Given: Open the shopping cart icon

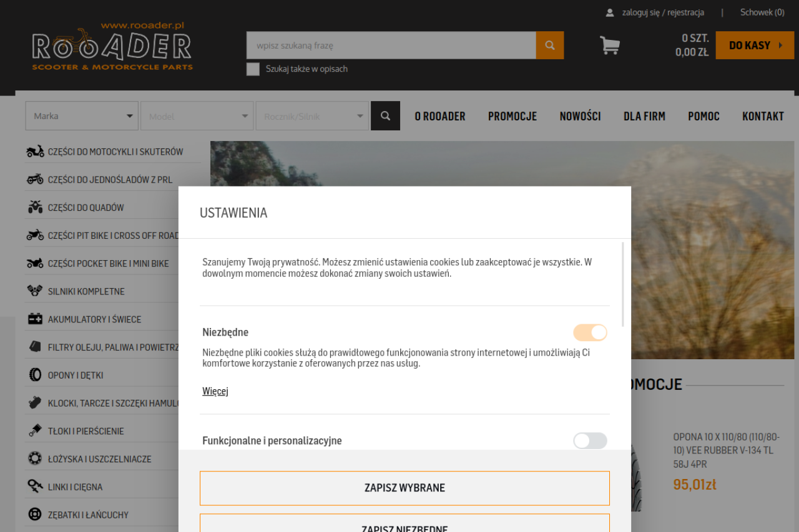Looking at the screenshot, I should pyautogui.click(x=610, y=45).
